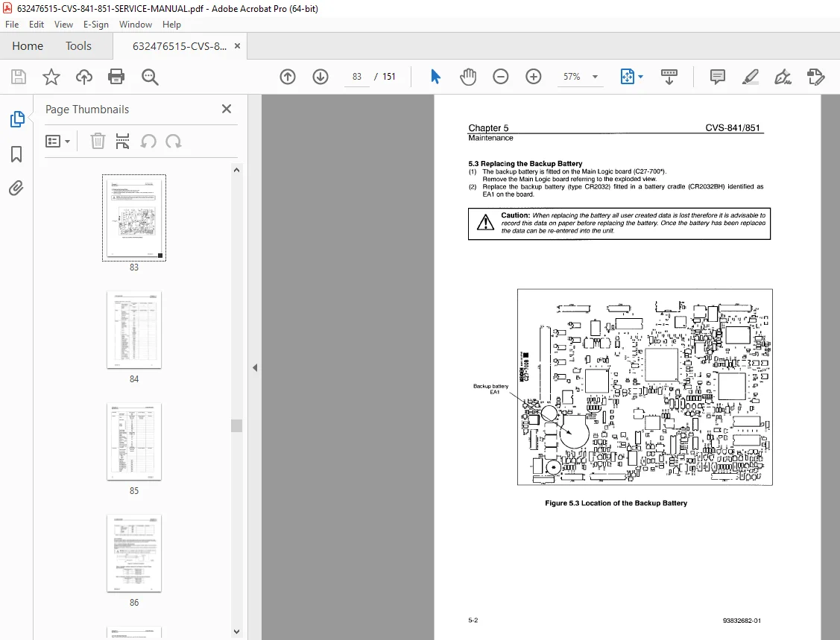840x640 pixels.
Task: Open the View menu
Action: [x=63, y=25]
